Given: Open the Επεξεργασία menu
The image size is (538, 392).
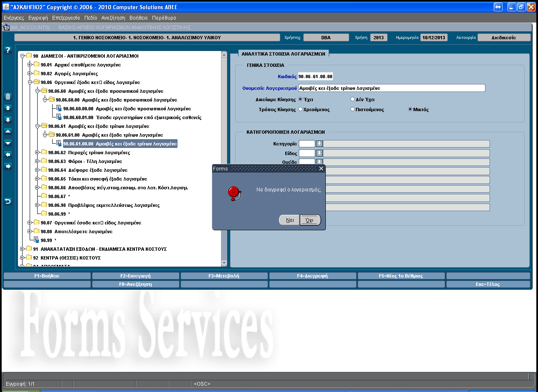Looking at the screenshot, I should click(66, 18).
